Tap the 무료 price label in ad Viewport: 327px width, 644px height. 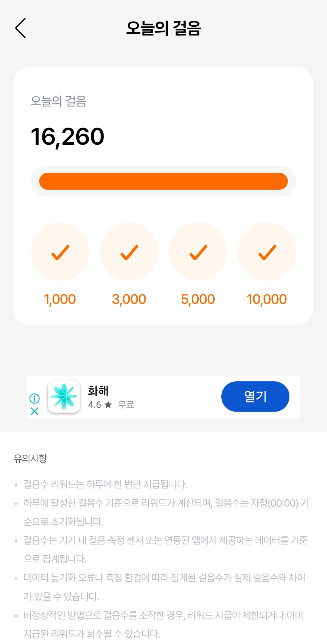pyautogui.click(x=126, y=405)
